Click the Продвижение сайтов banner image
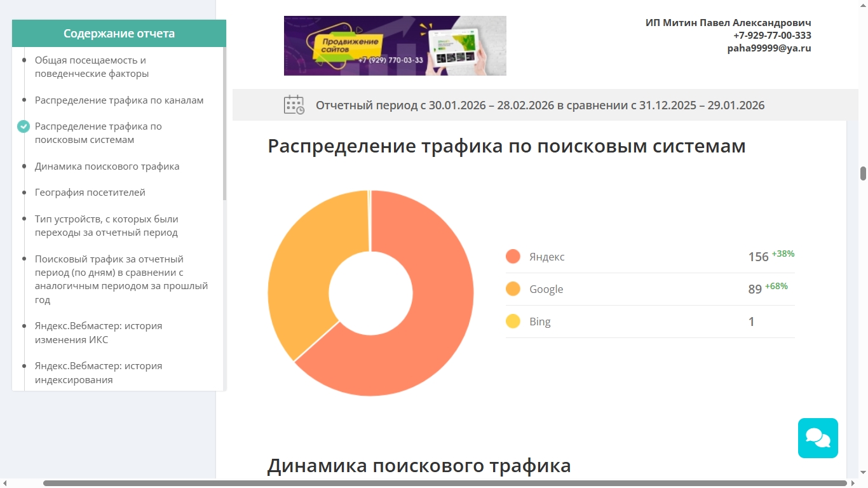868x488 pixels. (x=395, y=46)
